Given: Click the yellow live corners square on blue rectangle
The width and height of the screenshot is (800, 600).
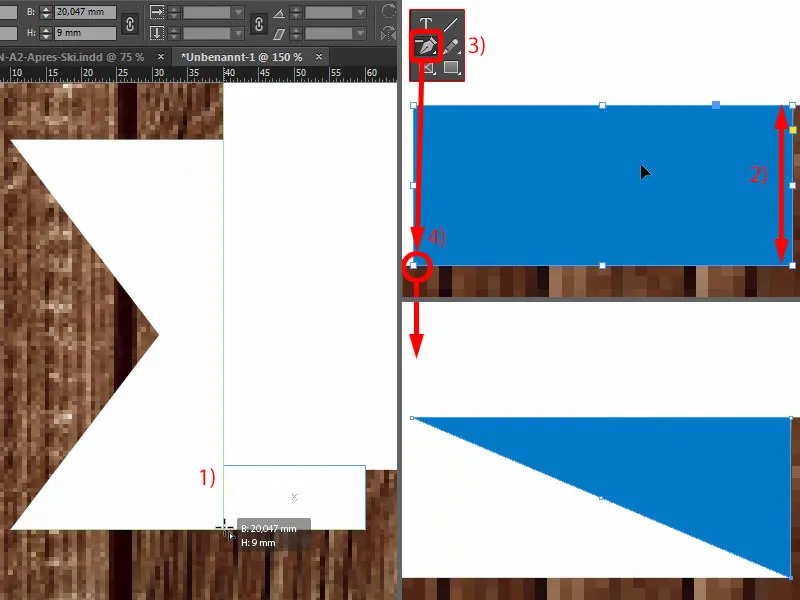Looking at the screenshot, I should point(792,130).
